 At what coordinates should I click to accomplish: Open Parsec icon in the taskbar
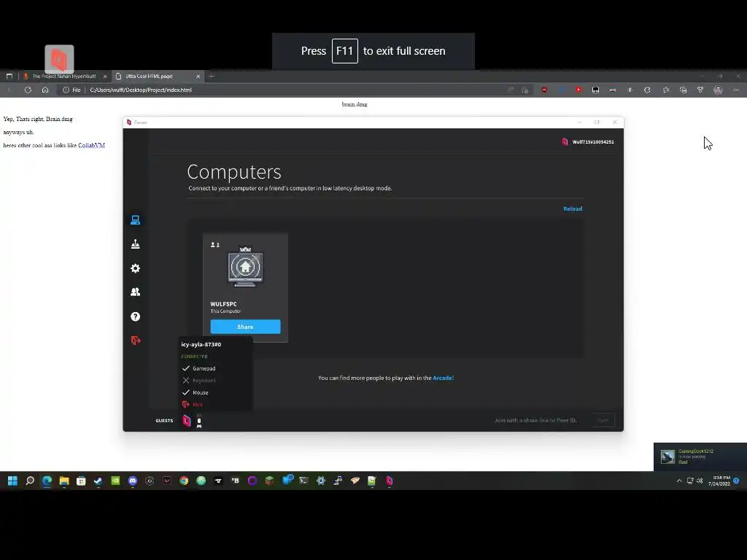(x=390, y=481)
